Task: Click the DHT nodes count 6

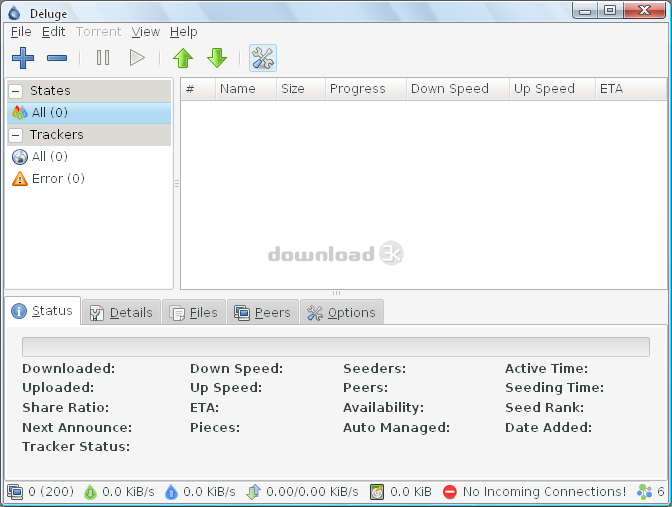Action: point(661,492)
